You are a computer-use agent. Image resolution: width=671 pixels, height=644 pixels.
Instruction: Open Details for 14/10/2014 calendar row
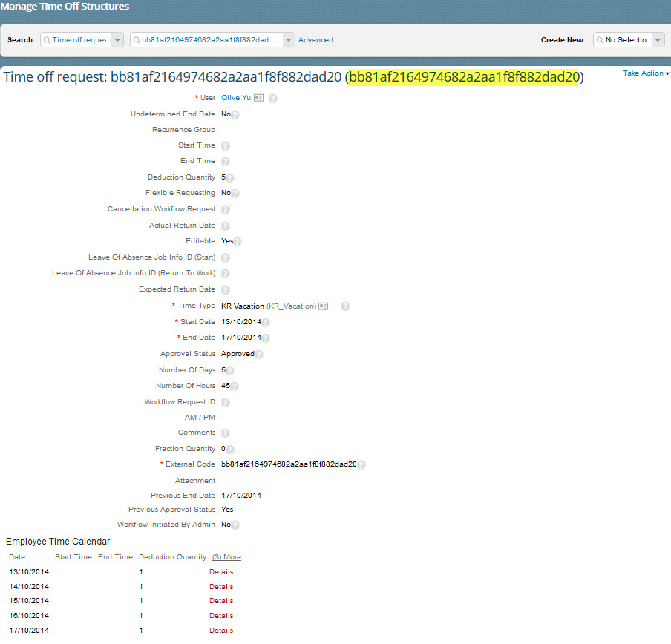(x=221, y=587)
